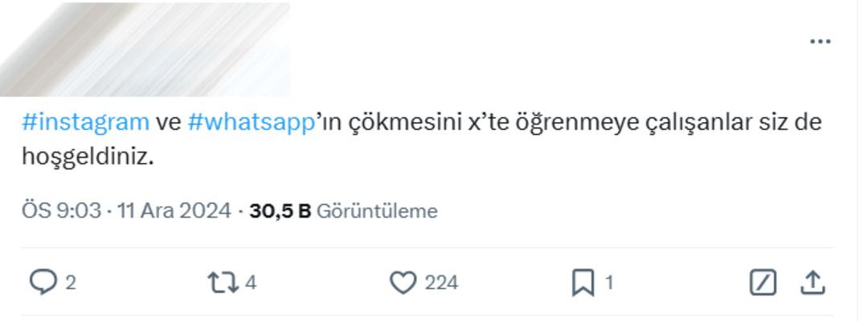868x321 pixels.
Task: Open the blurred profile header of the author
Action: (x=145, y=48)
